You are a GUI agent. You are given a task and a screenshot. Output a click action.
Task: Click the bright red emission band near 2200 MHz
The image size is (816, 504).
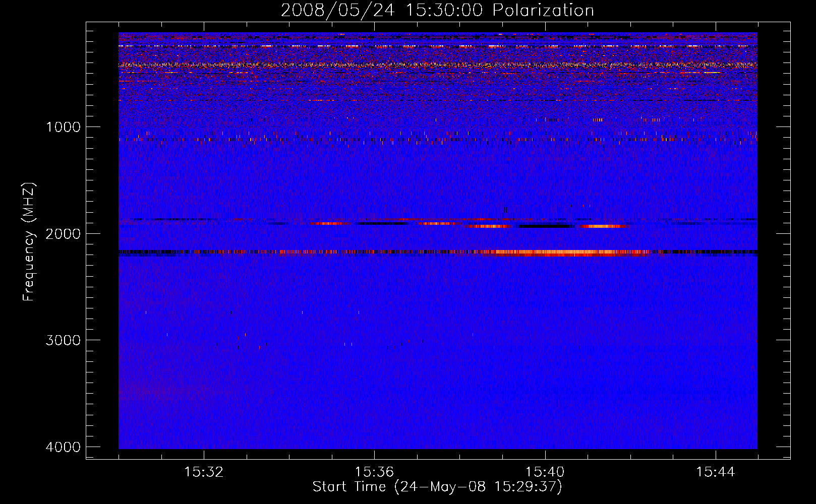[565, 253]
